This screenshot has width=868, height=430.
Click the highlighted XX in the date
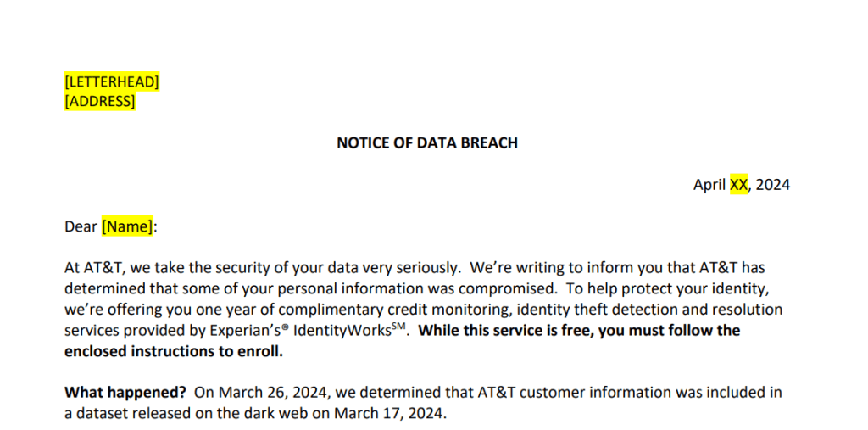[738, 185]
